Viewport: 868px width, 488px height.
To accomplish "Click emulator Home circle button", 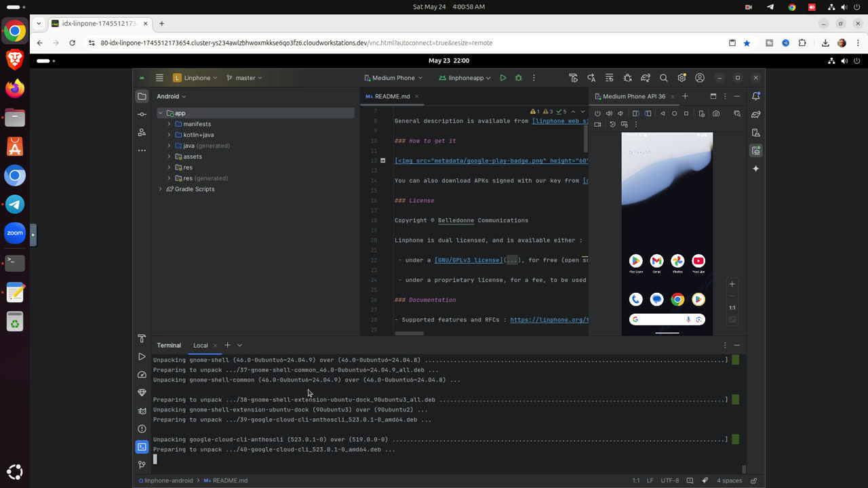I will (675, 114).
